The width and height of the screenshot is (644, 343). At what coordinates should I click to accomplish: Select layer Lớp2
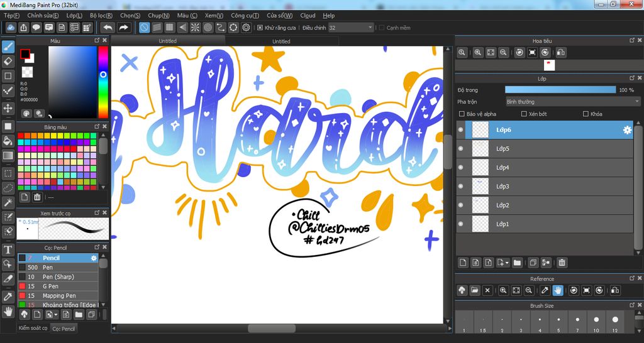[x=545, y=205]
